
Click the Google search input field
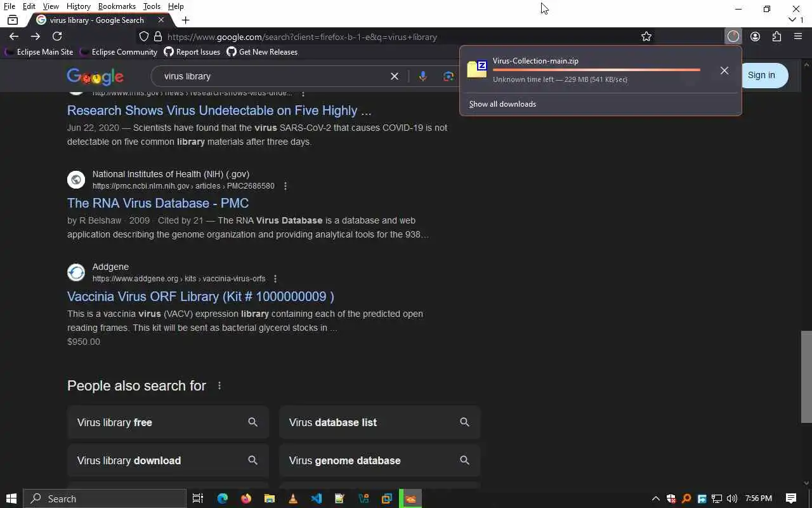pyautogui.click(x=273, y=76)
